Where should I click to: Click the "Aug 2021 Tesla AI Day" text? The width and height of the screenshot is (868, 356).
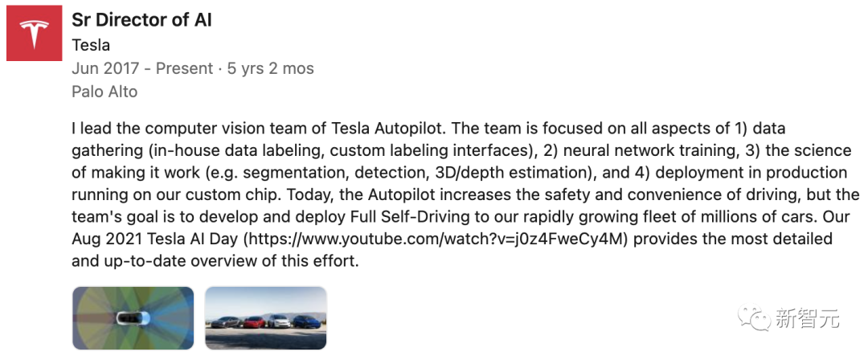(155, 239)
